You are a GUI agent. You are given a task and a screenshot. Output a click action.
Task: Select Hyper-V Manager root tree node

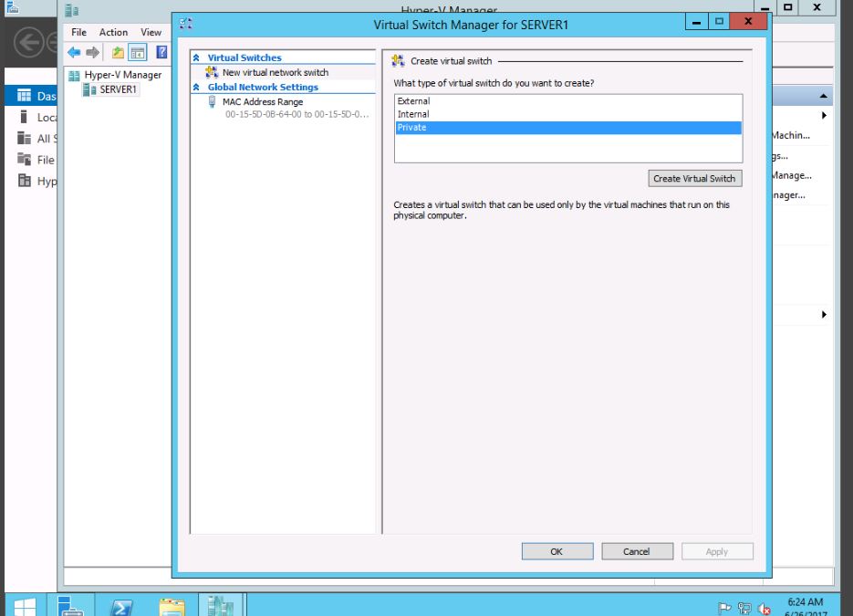123,75
